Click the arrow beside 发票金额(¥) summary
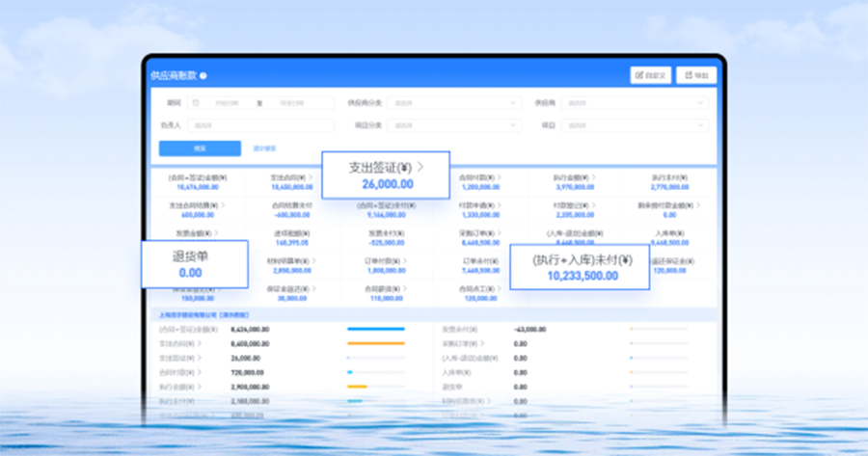The image size is (868, 456). pos(216,232)
